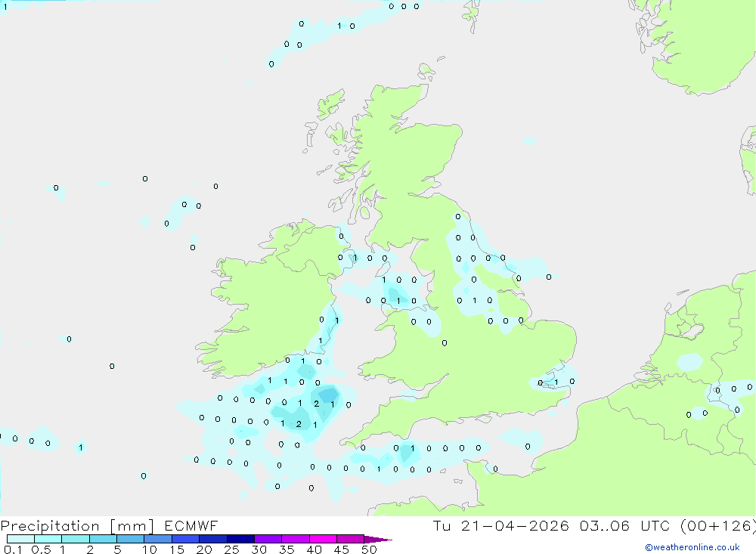
Task: Click the "ECMWF" model label
Action: [x=191, y=526]
